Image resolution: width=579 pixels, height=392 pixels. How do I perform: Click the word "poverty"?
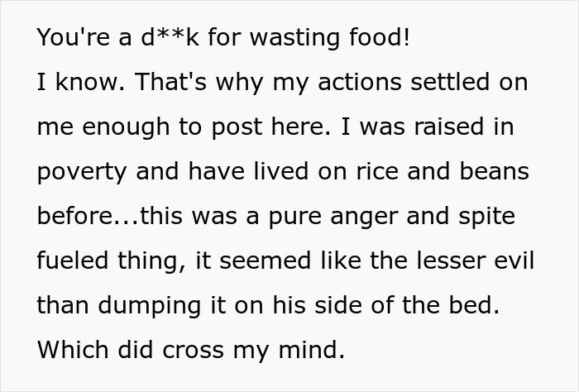tap(82, 172)
